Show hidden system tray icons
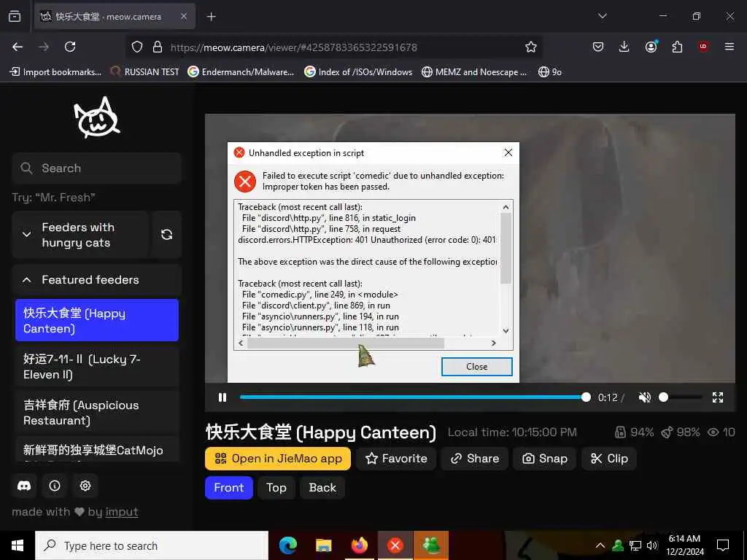The image size is (747, 560). pyautogui.click(x=600, y=545)
